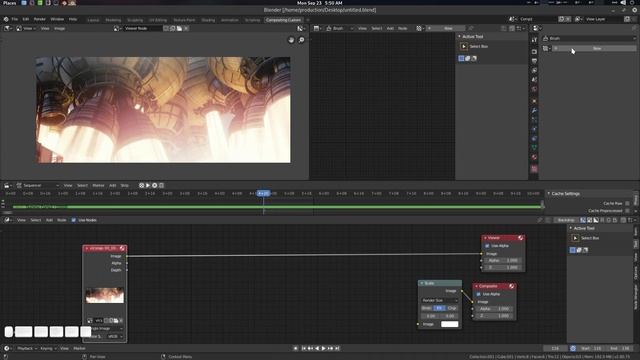
Task: Open the Modifier wrench properties tab
Action: (x=534, y=111)
